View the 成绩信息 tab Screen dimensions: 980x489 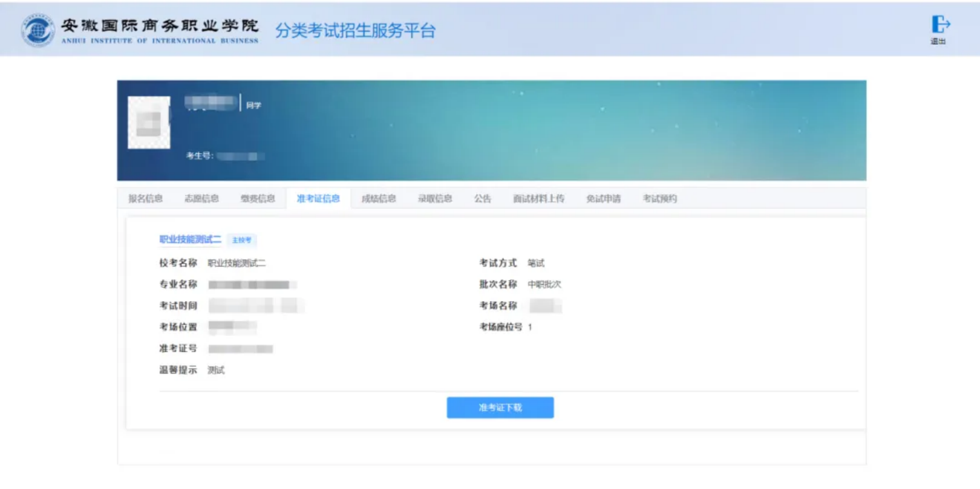pos(379,198)
